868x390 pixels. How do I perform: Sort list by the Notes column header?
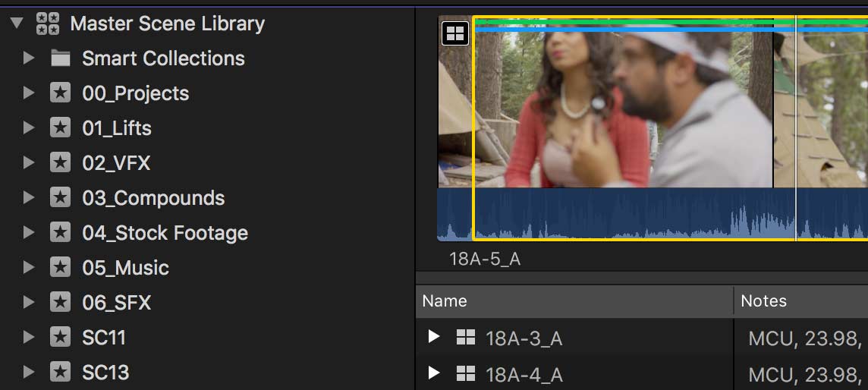pos(801,301)
